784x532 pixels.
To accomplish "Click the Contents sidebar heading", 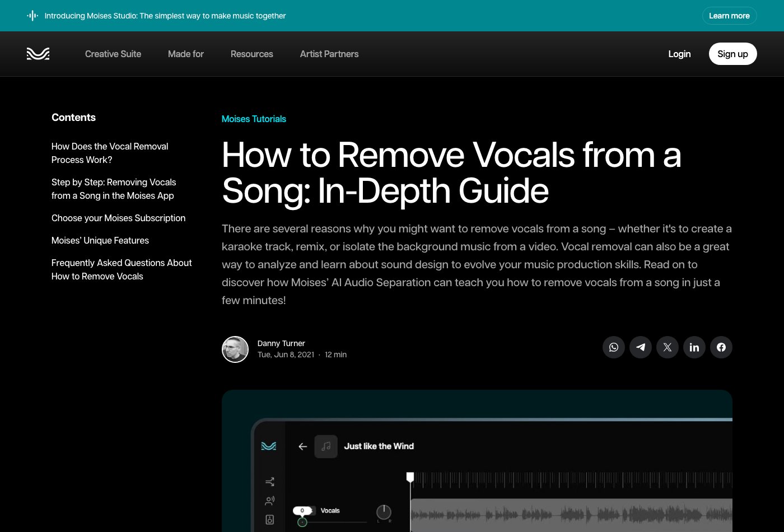I will [x=73, y=118].
